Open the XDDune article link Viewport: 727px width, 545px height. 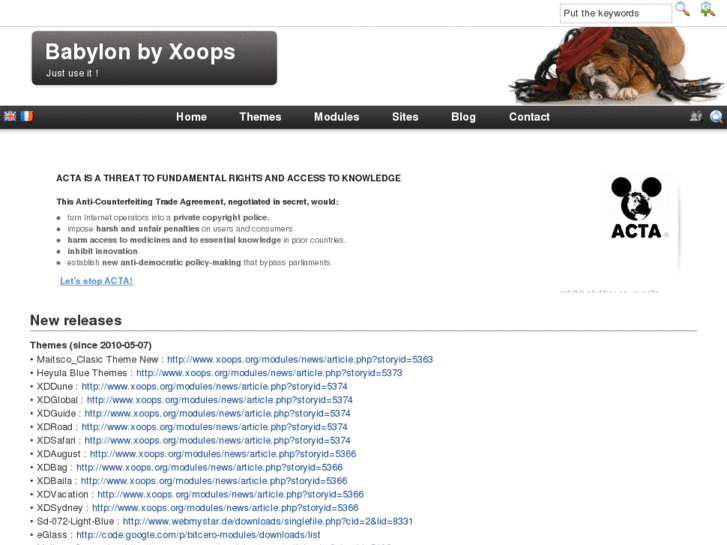click(x=215, y=386)
